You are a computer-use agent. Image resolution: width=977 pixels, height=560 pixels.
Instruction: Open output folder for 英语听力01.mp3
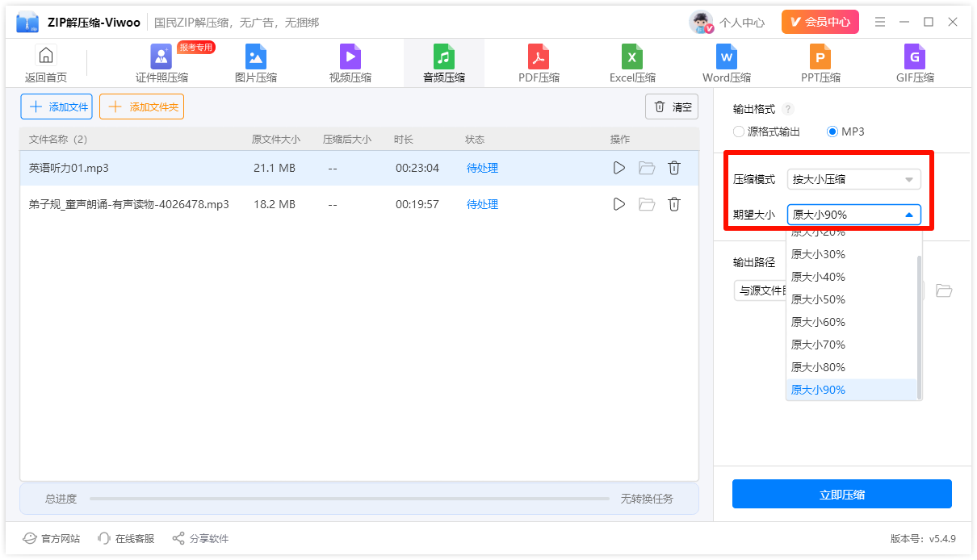coord(647,168)
